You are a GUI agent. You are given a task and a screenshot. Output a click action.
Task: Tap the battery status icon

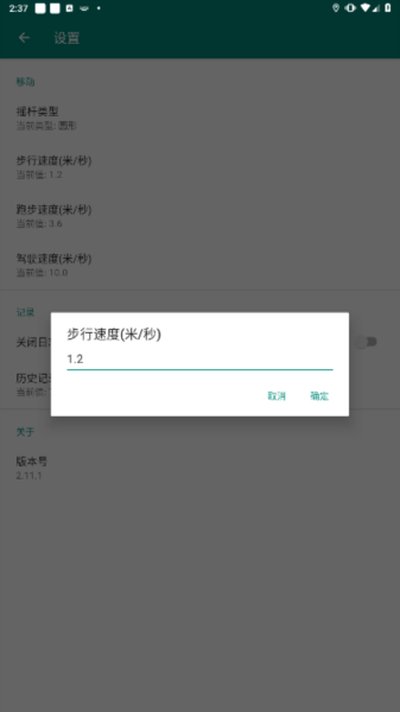388,8
